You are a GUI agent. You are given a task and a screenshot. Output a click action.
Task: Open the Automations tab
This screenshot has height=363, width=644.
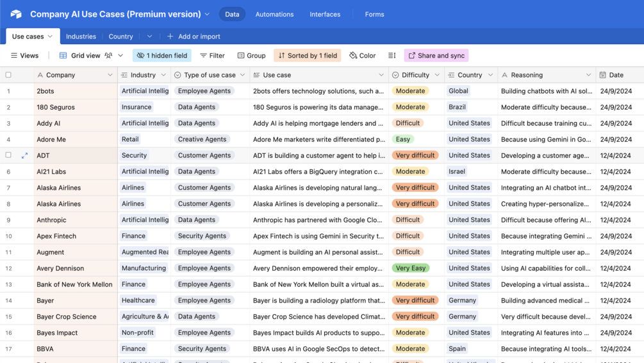[274, 14]
